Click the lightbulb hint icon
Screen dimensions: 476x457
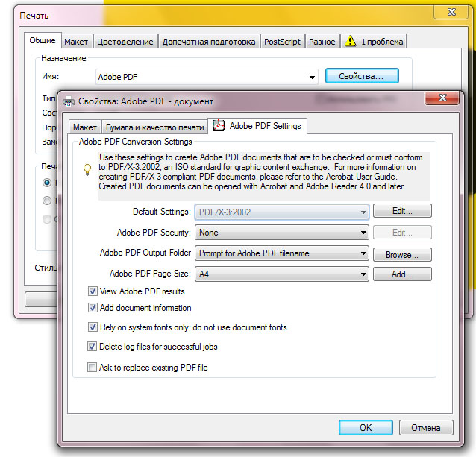(x=87, y=170)
